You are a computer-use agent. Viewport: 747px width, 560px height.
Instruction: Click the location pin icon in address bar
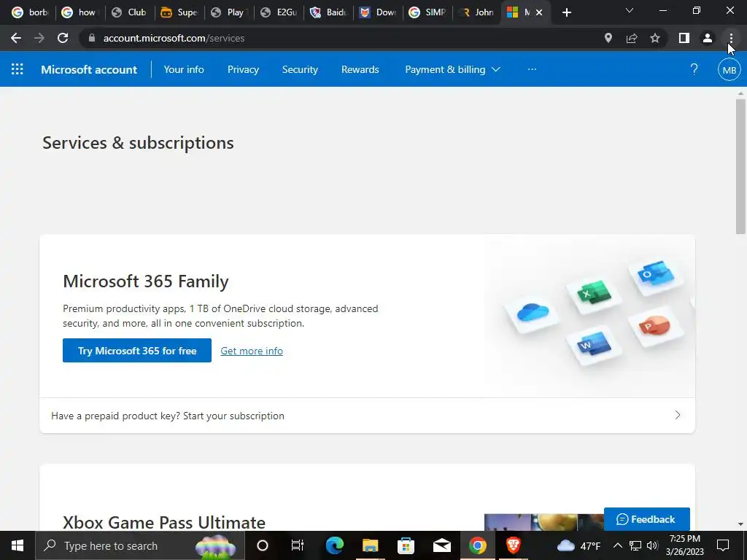pyautogui.click(x=608, y=38)
